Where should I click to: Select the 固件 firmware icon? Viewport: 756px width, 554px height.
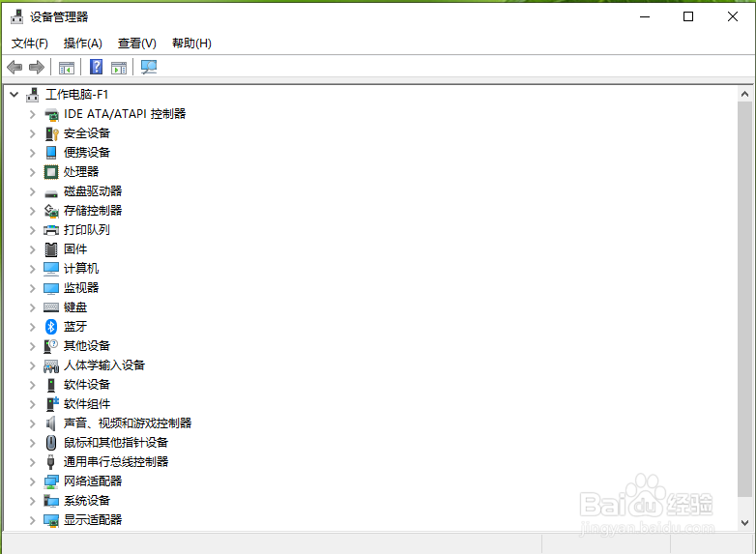pyautogui.click(x=51, y=249)
